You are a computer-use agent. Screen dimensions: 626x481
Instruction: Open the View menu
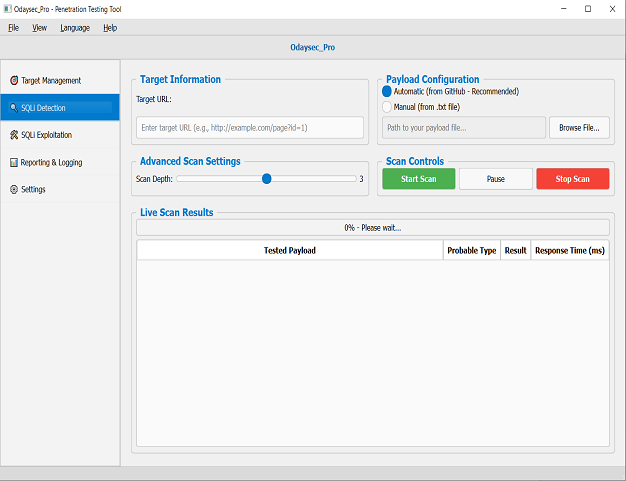[40, 28]
